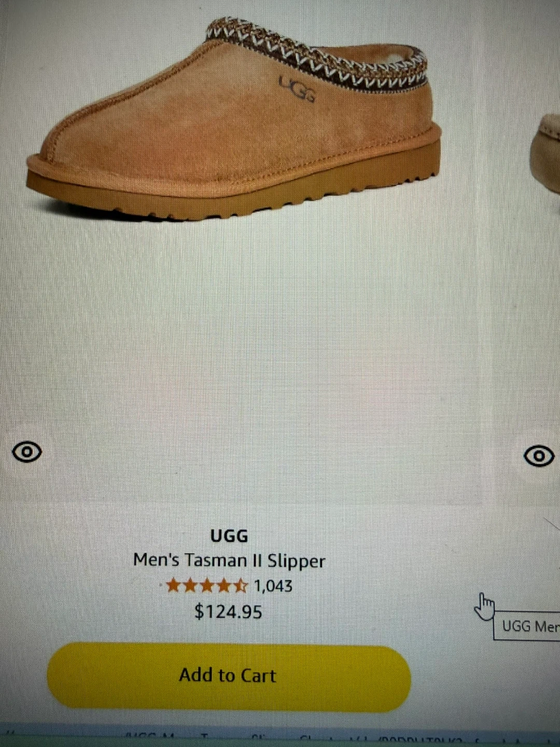Open the chestnut Tasman slipper product photo

(x=234, y=119)
